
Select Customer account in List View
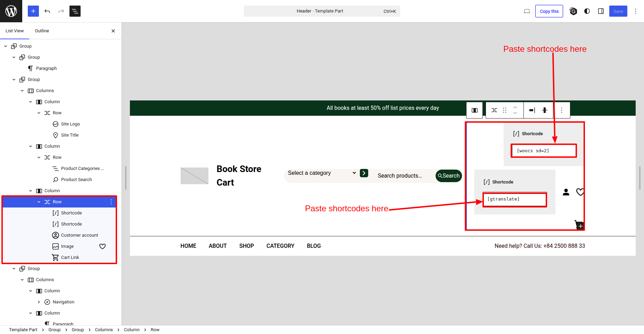point(80,235)
